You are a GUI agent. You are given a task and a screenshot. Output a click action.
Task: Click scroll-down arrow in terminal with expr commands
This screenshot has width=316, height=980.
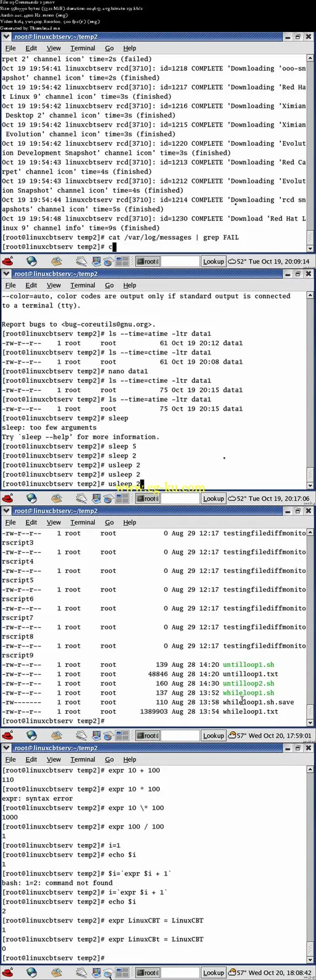tap(310, 960)
